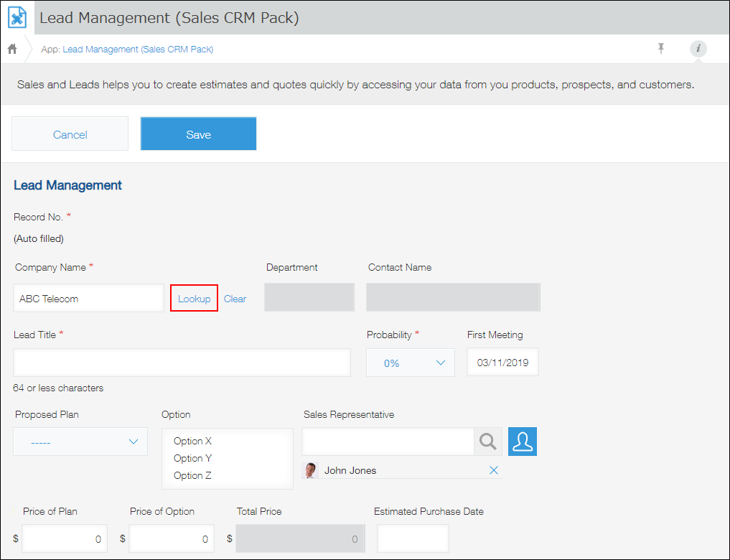
Task: Click the greyed Total Price field
Action: [300, 538]
